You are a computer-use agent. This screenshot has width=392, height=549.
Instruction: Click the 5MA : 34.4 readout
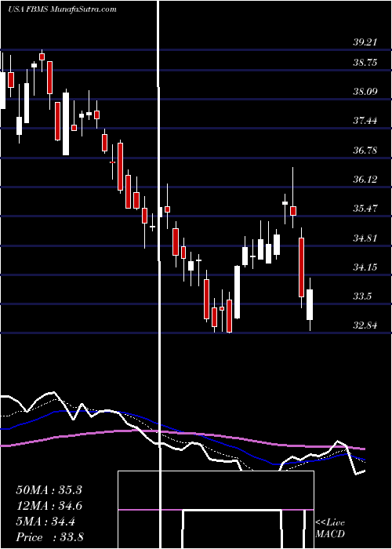pyautogui.click(x=45, y=522)
